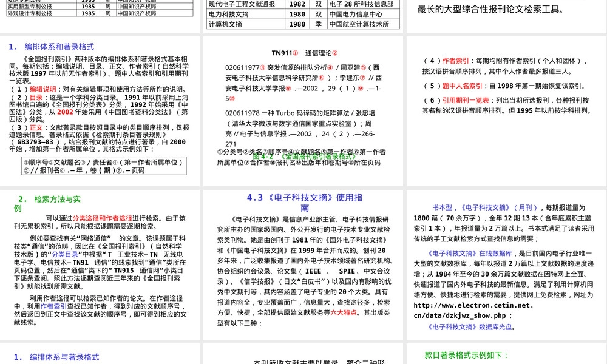Screen dimensions: 607x364
Task: Click the blue text 《电子科技文摘》在线数据库
Action: point(470,254)
